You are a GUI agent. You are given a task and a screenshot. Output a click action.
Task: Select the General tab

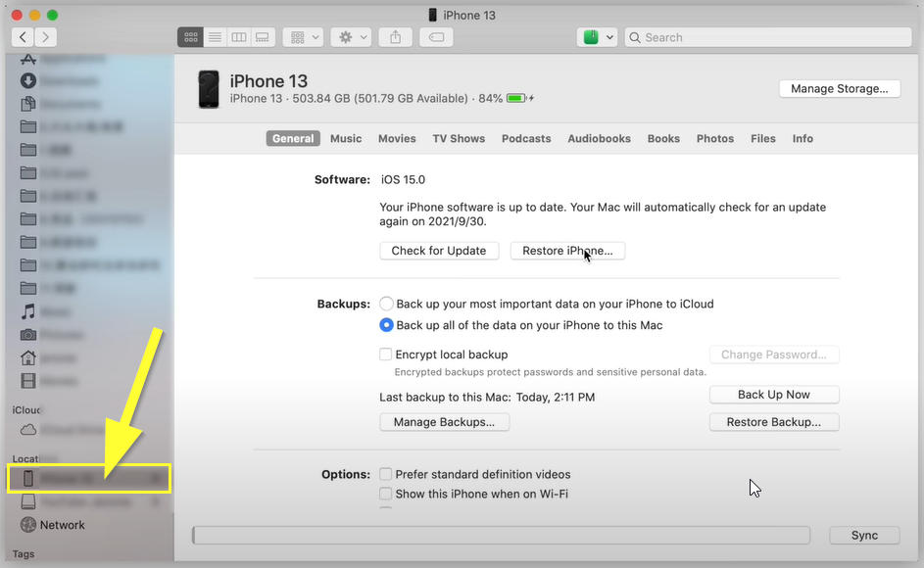tap(293, 138)
